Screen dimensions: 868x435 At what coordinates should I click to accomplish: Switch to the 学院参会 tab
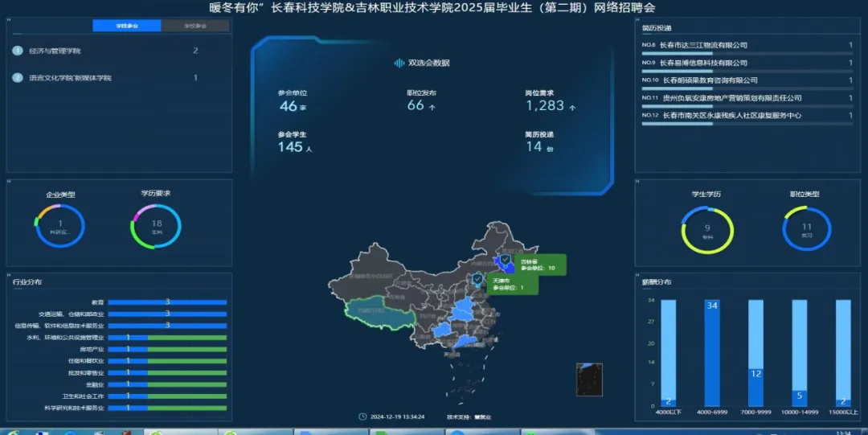click(x=127, y=26)
